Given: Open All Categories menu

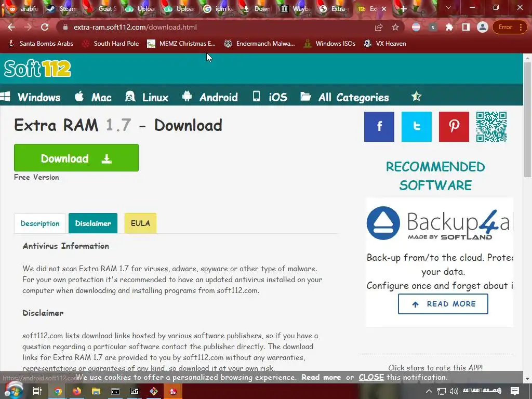Looking at the screenshot, I should pos(345,97).
